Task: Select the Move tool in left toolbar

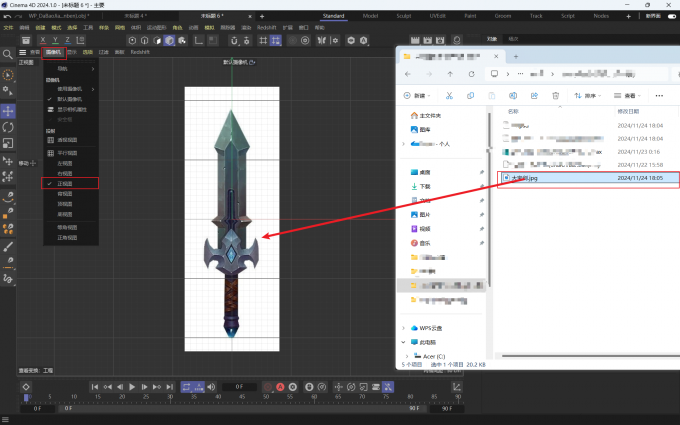Action: point(8,111)
